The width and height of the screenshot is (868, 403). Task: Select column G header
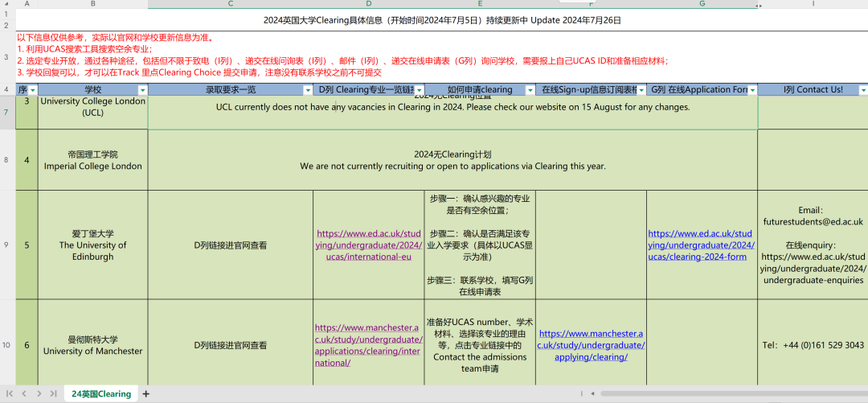tap(702, 3)
